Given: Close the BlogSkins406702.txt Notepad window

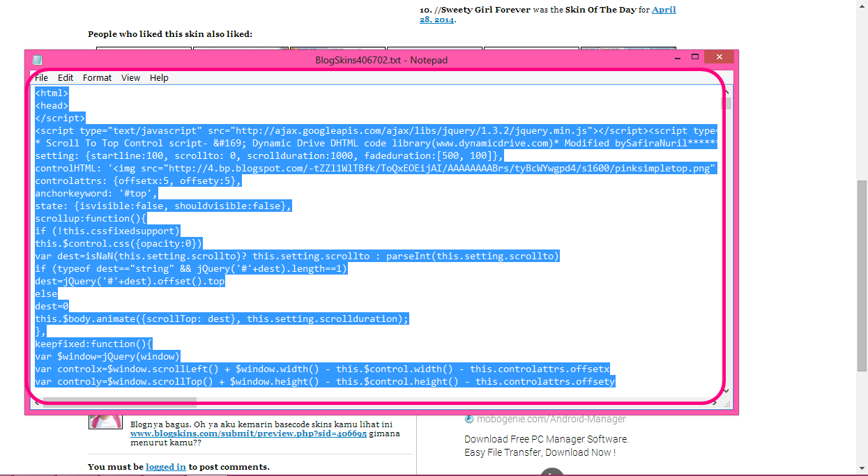Looking at the screenshot, I should click(719, 57).
